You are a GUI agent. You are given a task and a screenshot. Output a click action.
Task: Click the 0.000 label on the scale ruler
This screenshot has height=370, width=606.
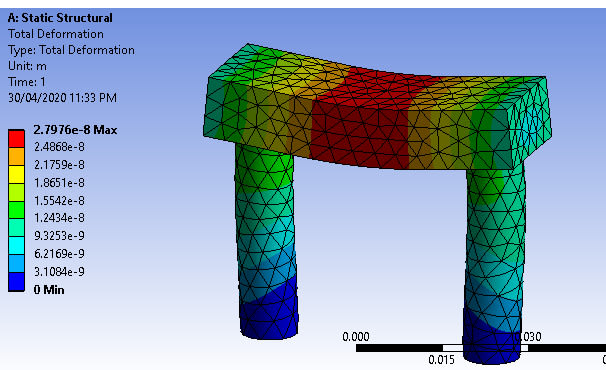coord(356,337)
